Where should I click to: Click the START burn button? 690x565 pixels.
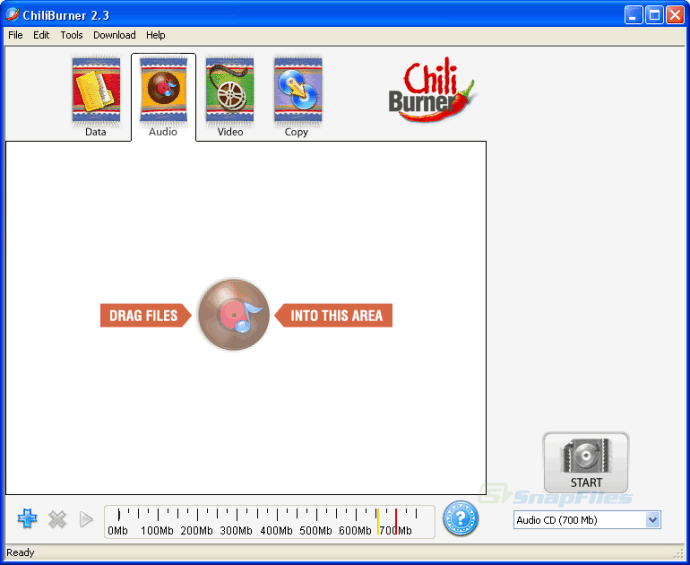coord(586,462)
